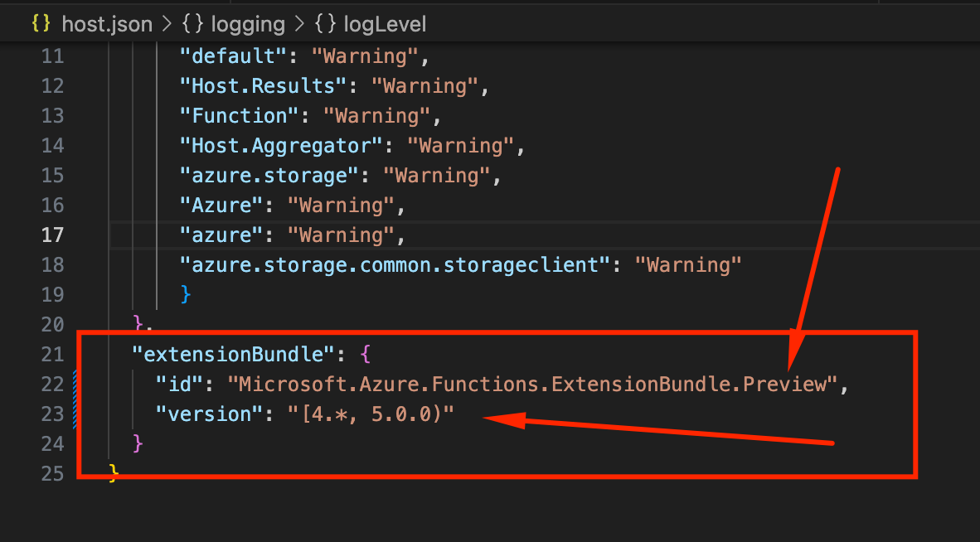Screen dimensions: 980x542
Task: Click the "id" key on line 22
Action: tap(179, 384)
